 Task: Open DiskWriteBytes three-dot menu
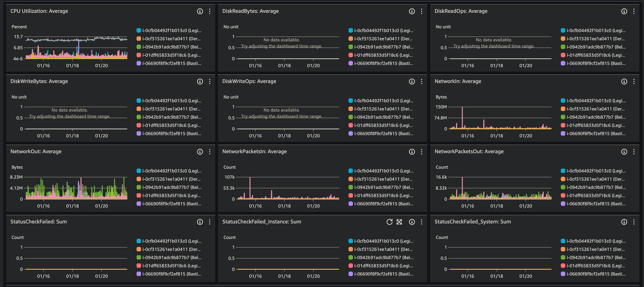pos(210,82)
